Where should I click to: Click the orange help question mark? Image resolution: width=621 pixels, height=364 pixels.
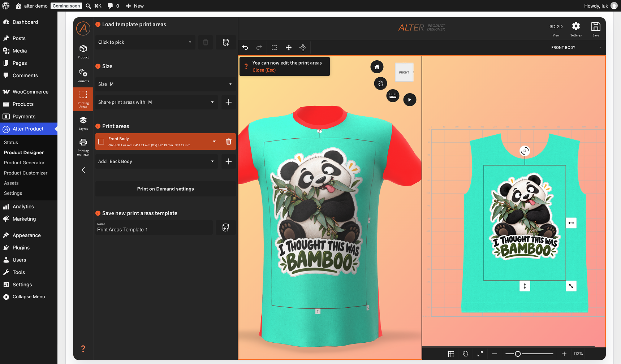(x=83, y=348)
